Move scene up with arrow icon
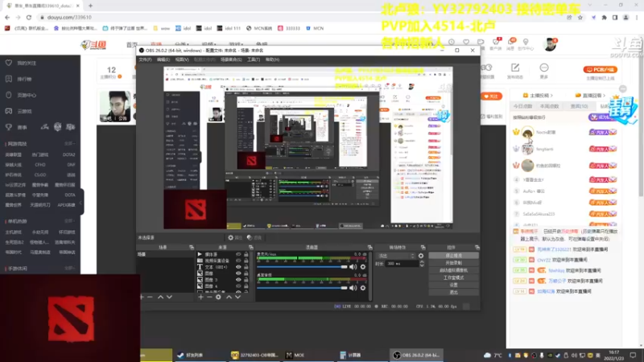The width and height of the screenshot is (644, 362). [160, 297]
